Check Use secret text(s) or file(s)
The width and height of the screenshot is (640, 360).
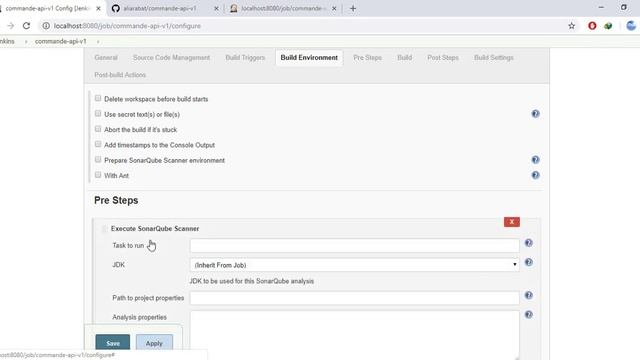98,113
